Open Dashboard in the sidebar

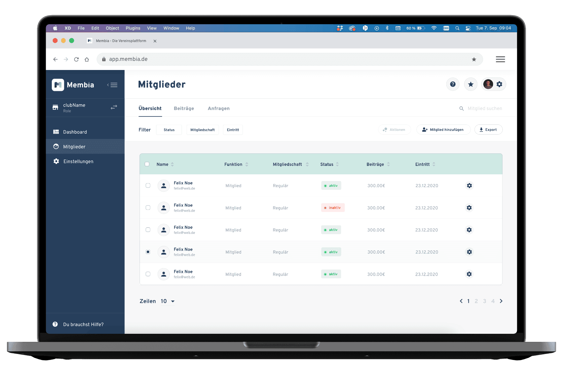point(85,132)
